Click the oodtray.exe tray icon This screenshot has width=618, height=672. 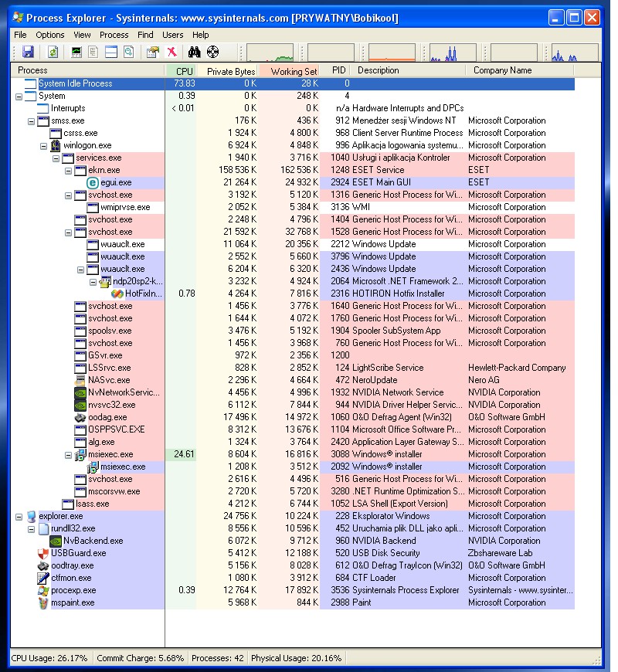[43, 565]
